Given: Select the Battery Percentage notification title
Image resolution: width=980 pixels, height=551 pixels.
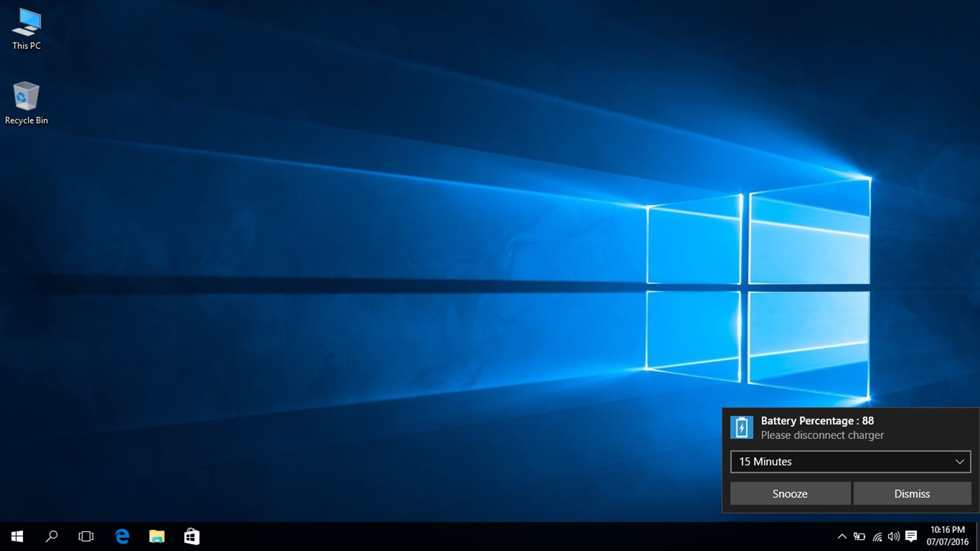Looking at the screenshot, I should pyautogui.click(x=817, y=420).
